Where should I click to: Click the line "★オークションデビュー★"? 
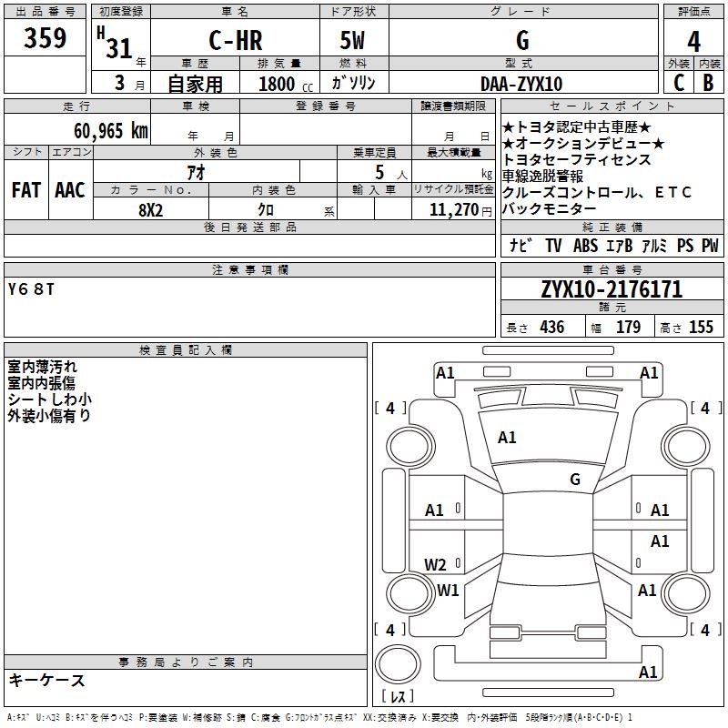[x=583, y=144]
